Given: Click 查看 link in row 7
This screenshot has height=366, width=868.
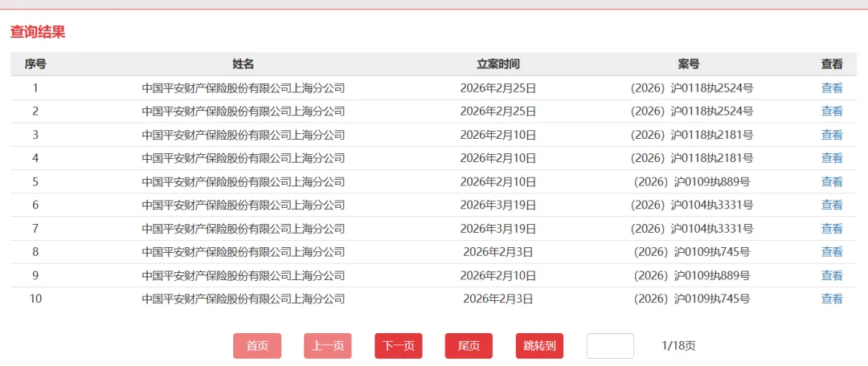Looking at the screenshot, I should (x=832, y=229).
